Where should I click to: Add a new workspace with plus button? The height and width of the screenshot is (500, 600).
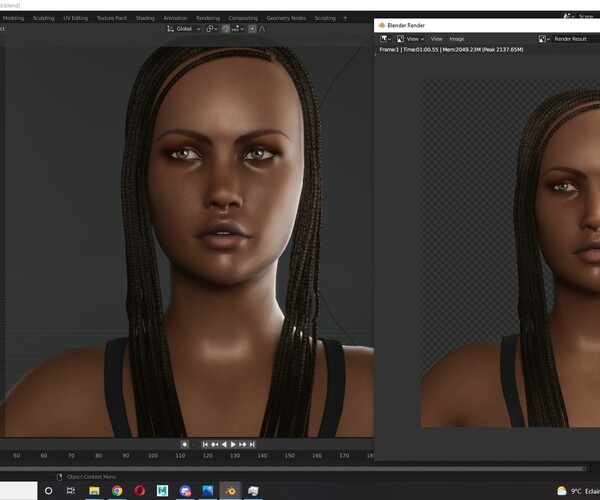(x=345, y=18)
